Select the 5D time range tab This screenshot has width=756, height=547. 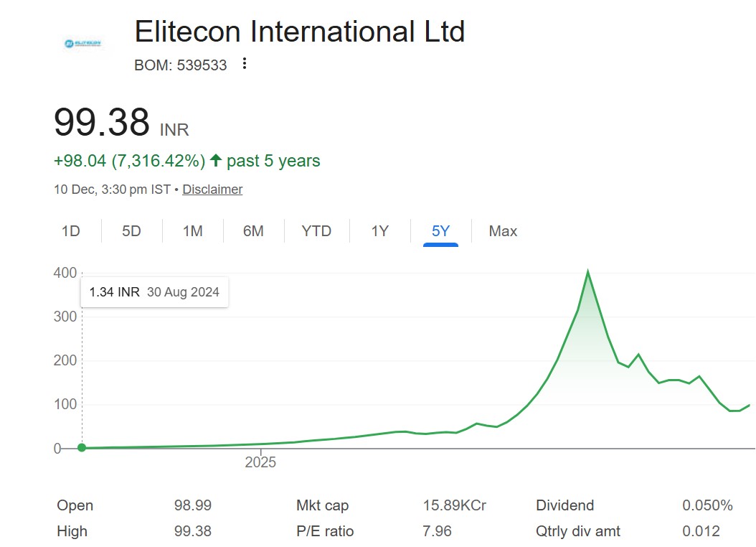131,231
